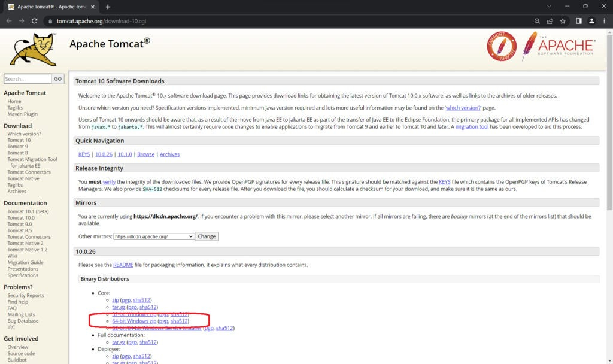Open the zoom magnifier icon in address bar
The width and height of the screenshot is (613, 364).
click(x=537, y=21)
